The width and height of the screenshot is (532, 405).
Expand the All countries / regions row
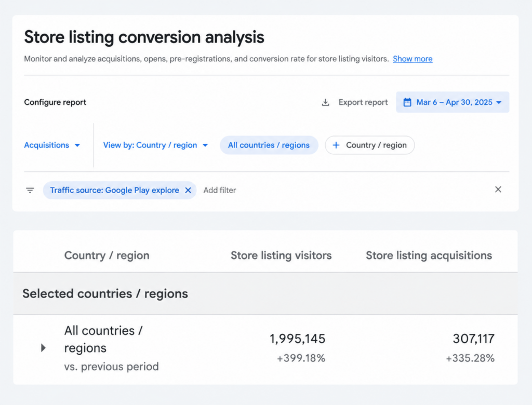coord(43,348)
